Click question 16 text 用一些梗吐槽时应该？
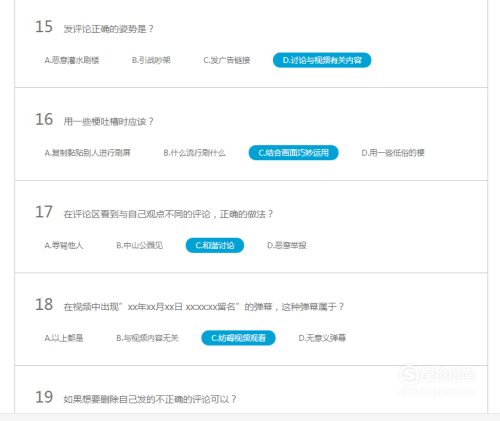The image size is (500, 421). (x=109, y=122)
